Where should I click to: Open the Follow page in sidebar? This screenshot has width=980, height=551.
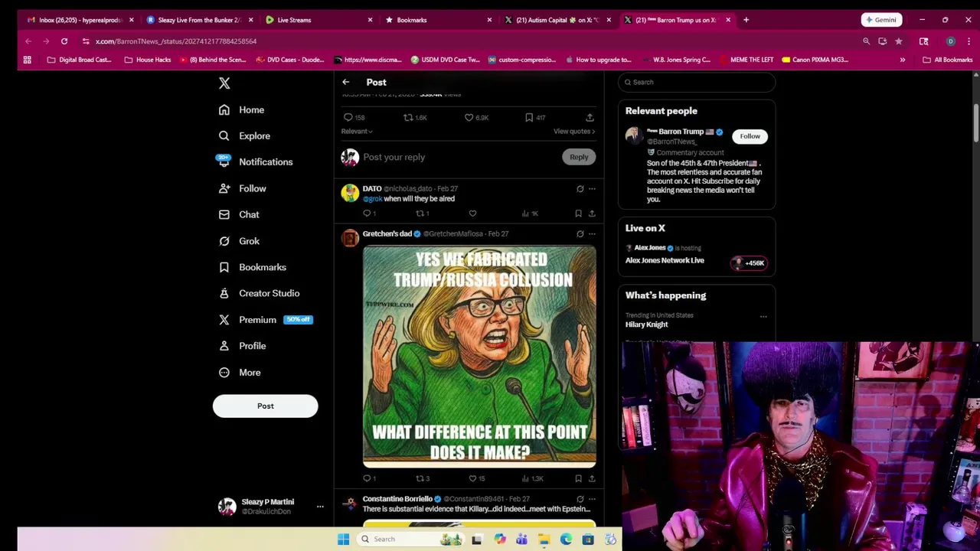(x=243, y=188)
